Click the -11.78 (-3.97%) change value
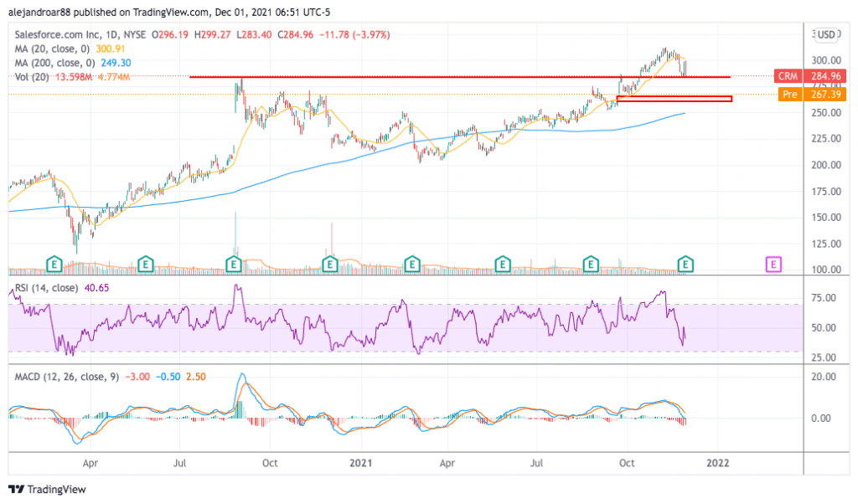This screenshot has height=504, width=858. point(354,34)
